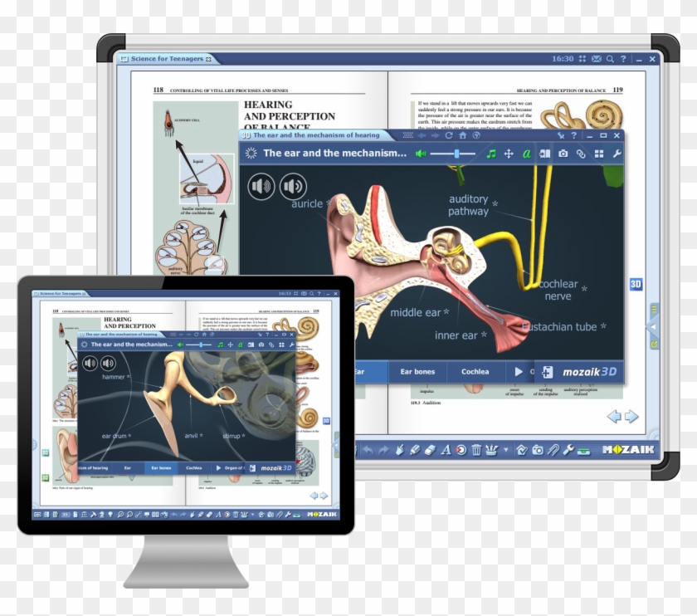Open the wrench settings icon on the 3D toolbar
The image size is (697, 616).
click(x=618, y=154)
